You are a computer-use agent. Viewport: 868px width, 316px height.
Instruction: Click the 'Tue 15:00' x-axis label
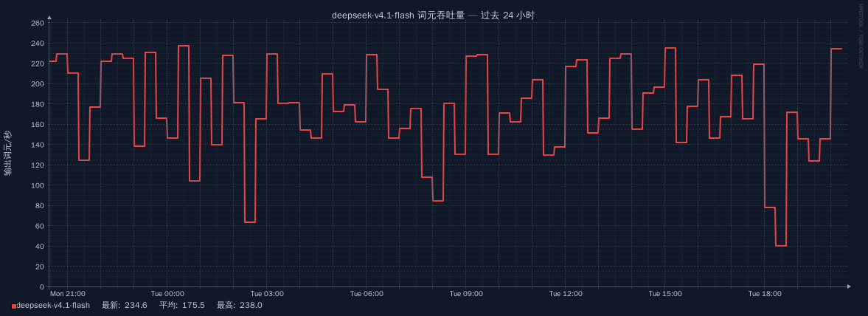click(665, 293)
